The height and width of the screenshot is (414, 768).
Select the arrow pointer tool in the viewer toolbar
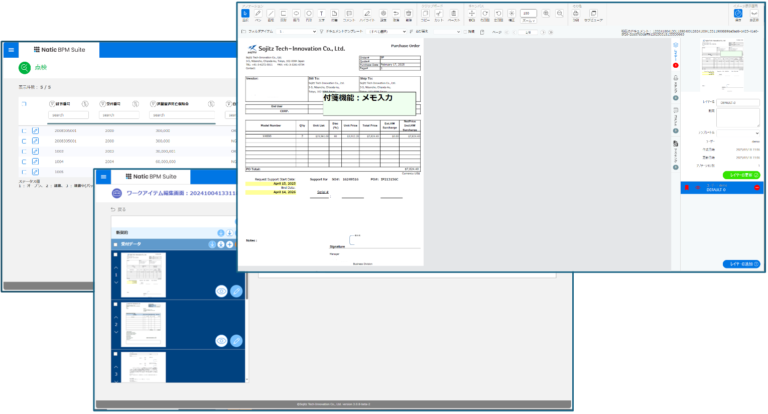tap(245, 13)
